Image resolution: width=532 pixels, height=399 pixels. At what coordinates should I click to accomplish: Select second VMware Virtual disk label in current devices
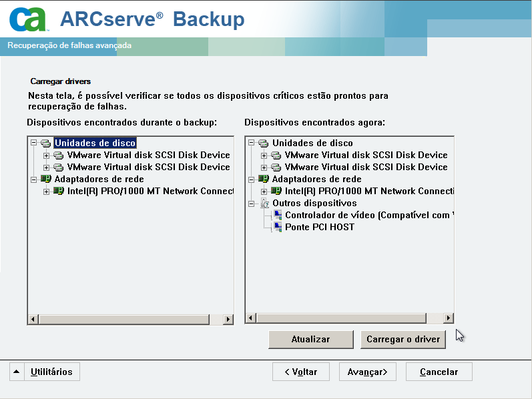[366, 167]
